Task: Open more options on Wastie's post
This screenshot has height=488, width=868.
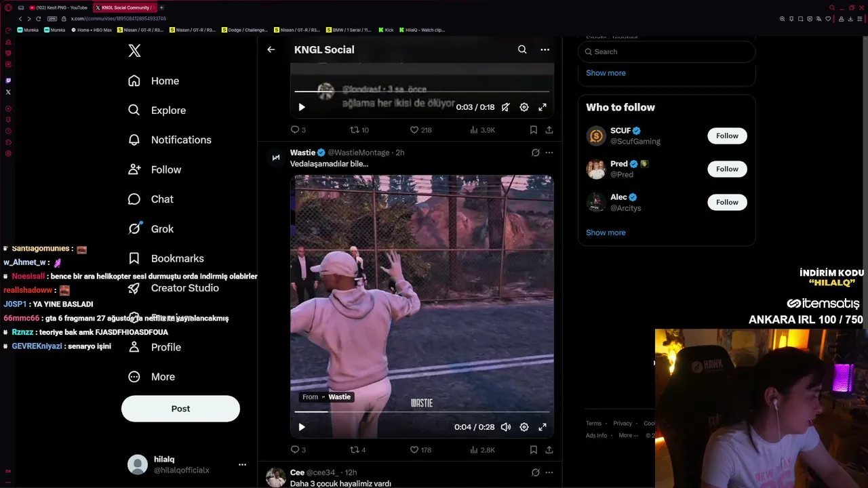Action: point(549,152)
